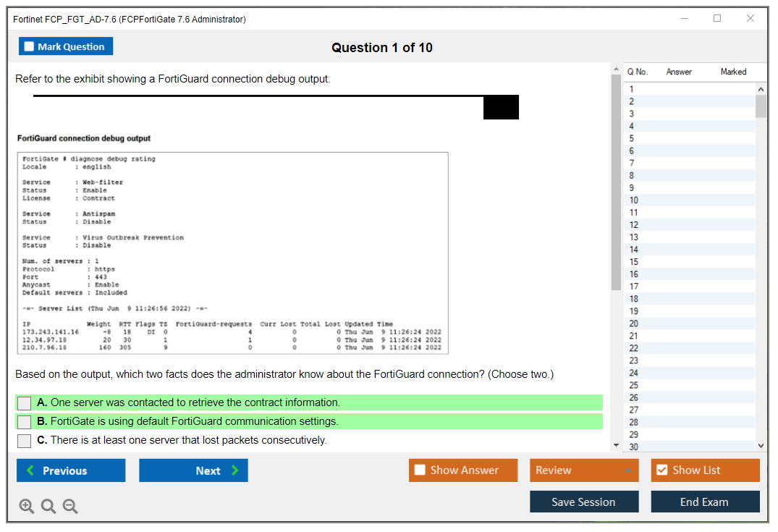778x532 pixels.
Task: Check answer B about default communication settings
Action: (x=24, y=422)
